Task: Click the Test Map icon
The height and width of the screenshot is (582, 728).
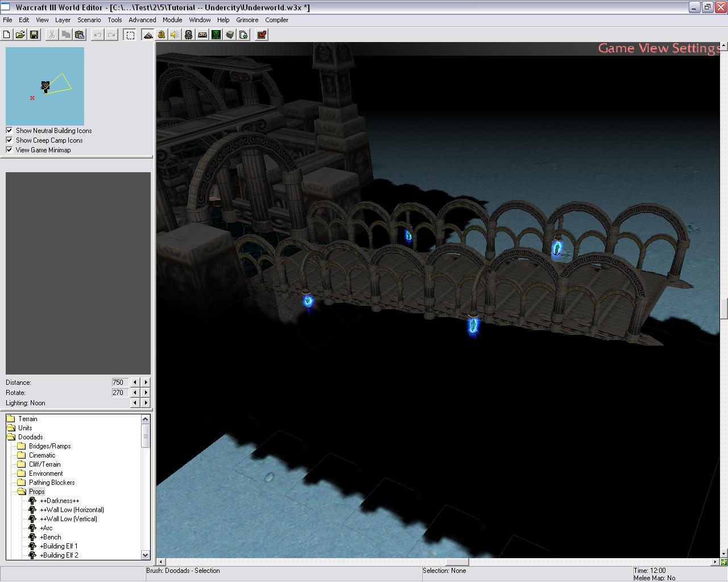Action: click(x=262, y=35)
